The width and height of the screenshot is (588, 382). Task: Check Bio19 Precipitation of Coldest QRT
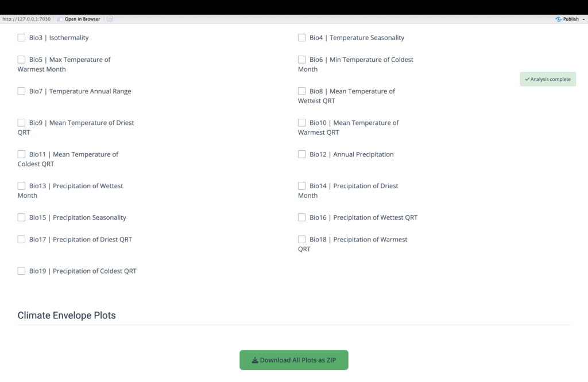coord(21,271)
